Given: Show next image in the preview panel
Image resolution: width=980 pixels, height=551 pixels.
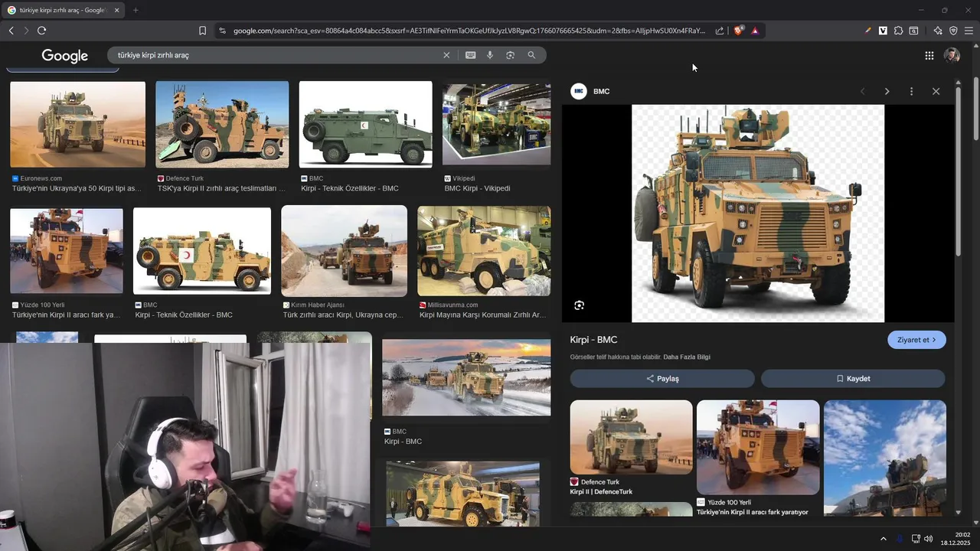Looking at the screenshot, I should coord(887,91).
